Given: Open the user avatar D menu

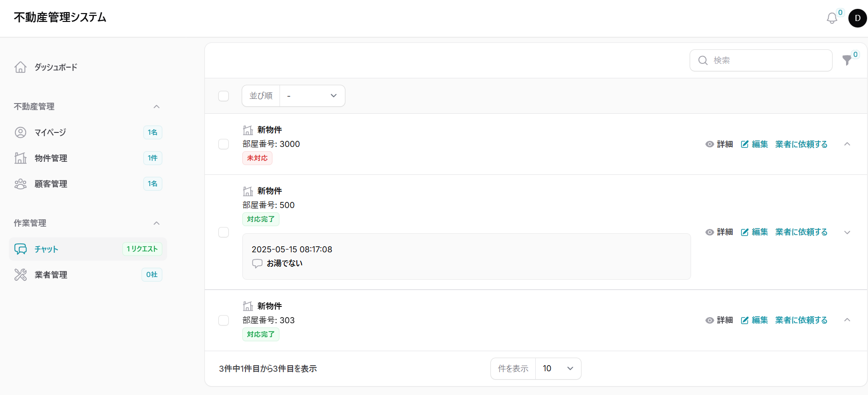Looking at the screenshot, I should click(857, 18).
